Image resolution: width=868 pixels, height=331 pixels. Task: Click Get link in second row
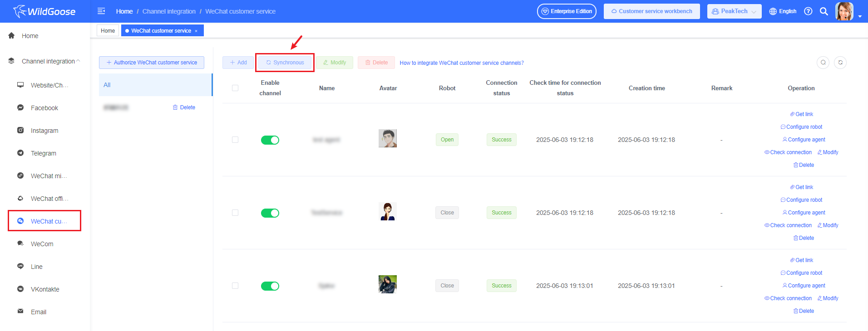(x=801, y=187)
